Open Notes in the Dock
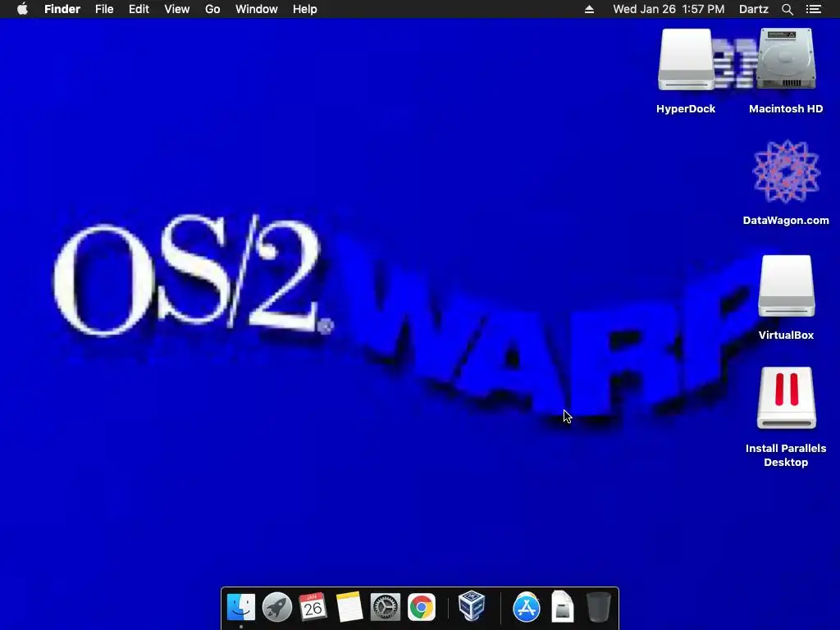The width and height of the screenshot is (840, 630). (x=349, y=607)
